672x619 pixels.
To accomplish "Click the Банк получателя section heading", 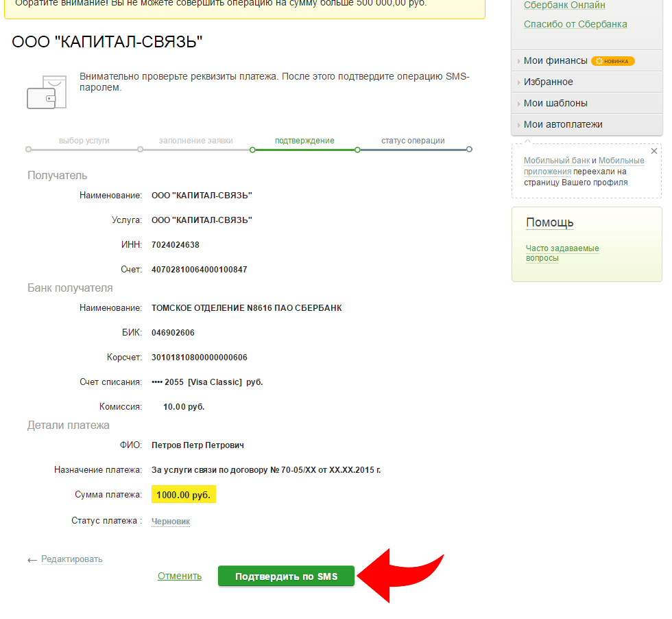I will pos(70,288).
